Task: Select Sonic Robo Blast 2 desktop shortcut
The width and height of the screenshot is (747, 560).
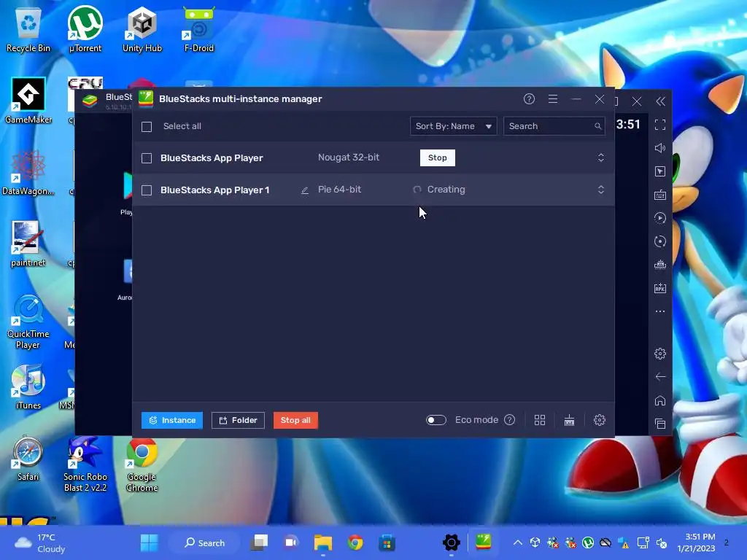Action: pos(85,464)
